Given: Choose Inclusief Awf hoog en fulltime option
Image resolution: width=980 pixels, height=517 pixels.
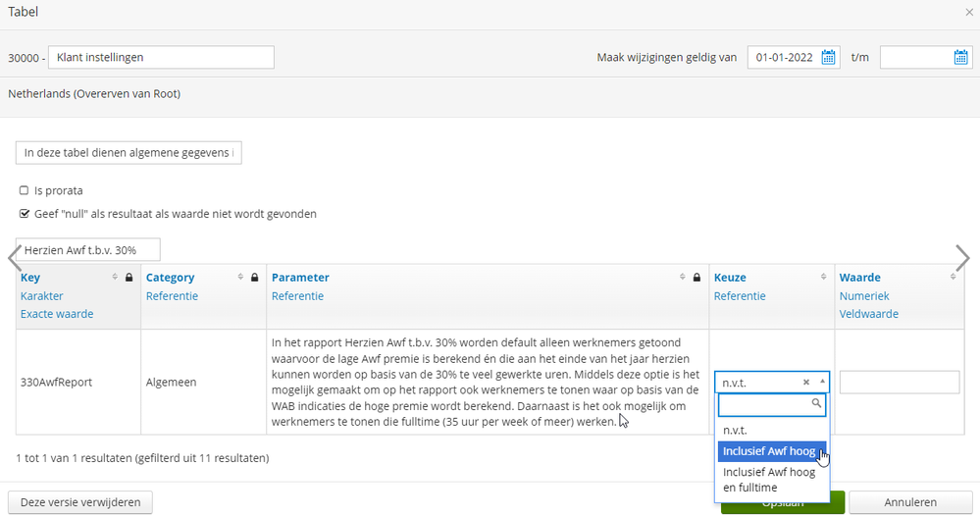Looking at the screenshot, I should (x=768, y=479).
